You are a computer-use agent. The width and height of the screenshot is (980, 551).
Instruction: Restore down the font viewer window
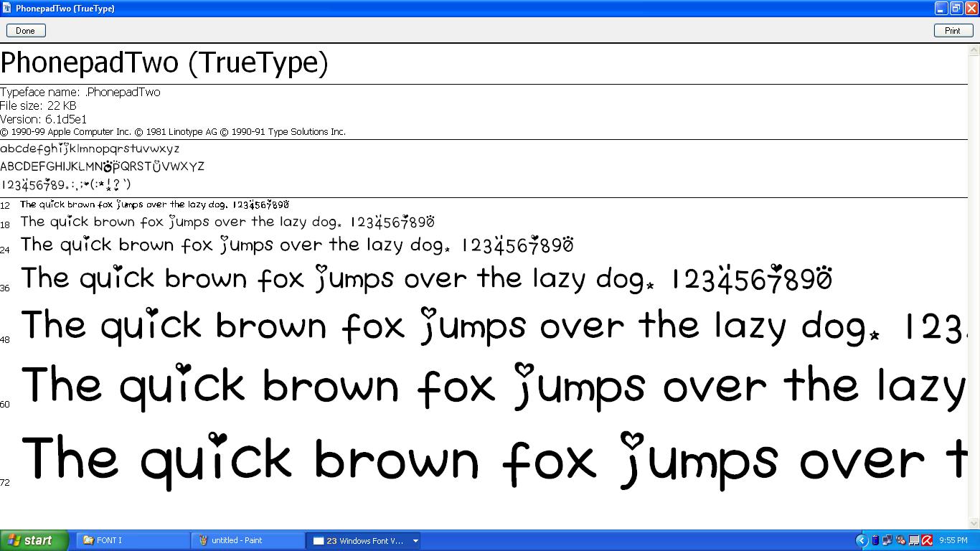coord(956,8)
